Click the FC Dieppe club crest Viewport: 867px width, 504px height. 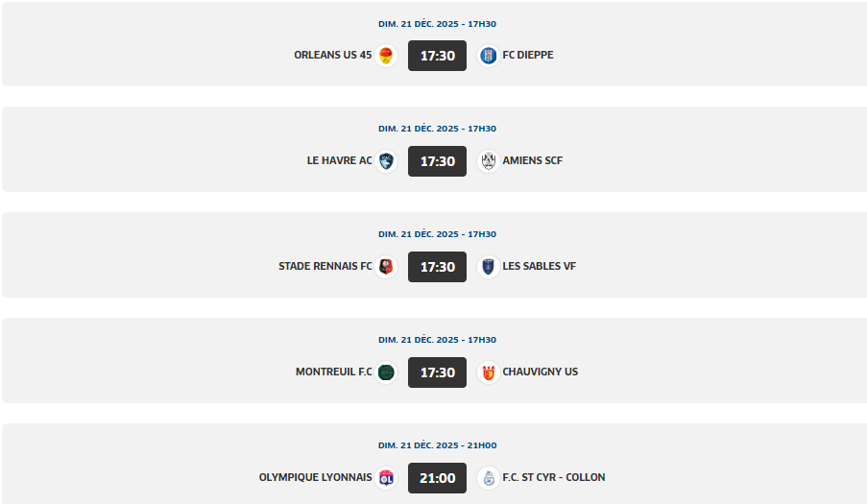(489, 56)
